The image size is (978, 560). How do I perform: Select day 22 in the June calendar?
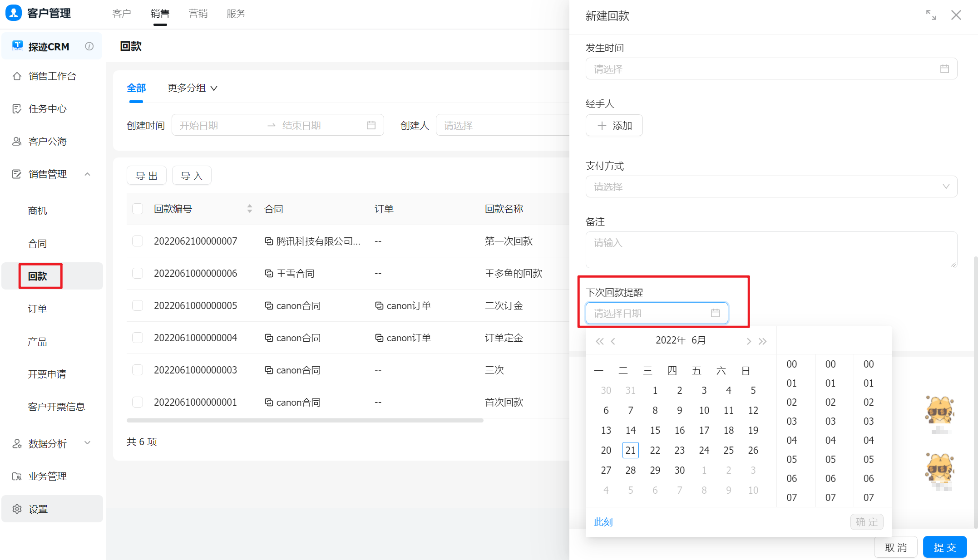655,450
